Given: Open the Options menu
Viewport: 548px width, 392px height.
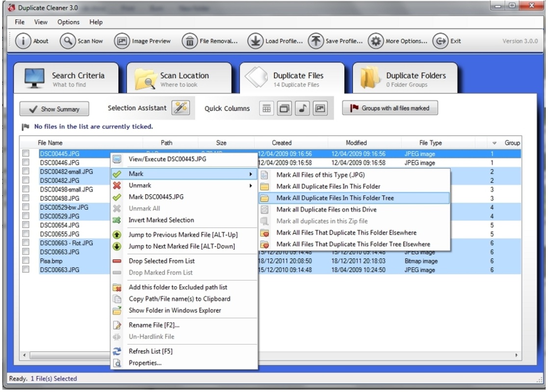Looking at the screenshot, I should point(68,22).
